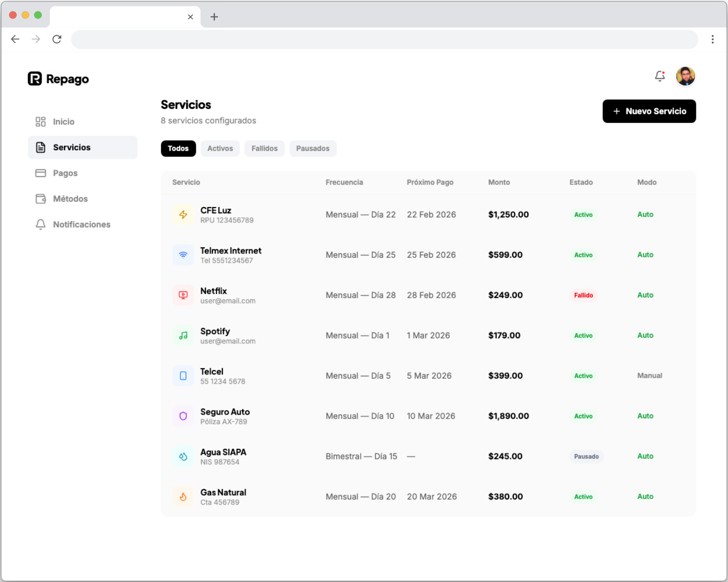Switch to the Pausados filter

point(313,149)
